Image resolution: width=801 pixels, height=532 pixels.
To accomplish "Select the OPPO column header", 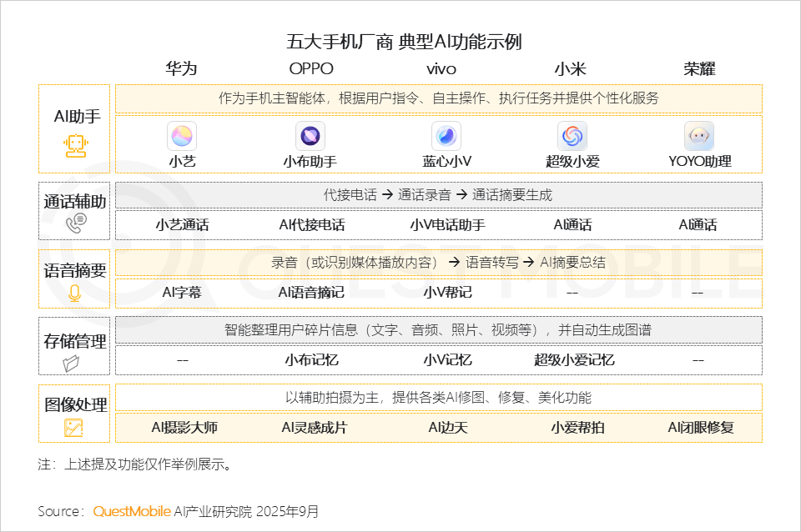I will pos(310,68).
